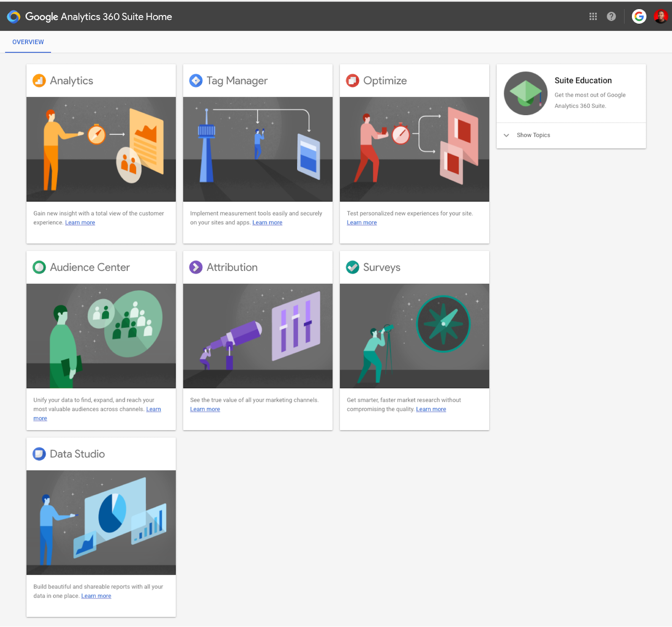672x627 pixels.
Task: Open Learn more link under Data Studio
Action: coord(96,596)
